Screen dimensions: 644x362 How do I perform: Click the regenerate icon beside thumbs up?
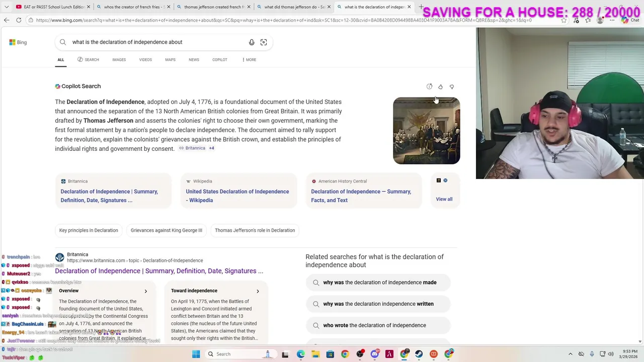pos(429,86)
